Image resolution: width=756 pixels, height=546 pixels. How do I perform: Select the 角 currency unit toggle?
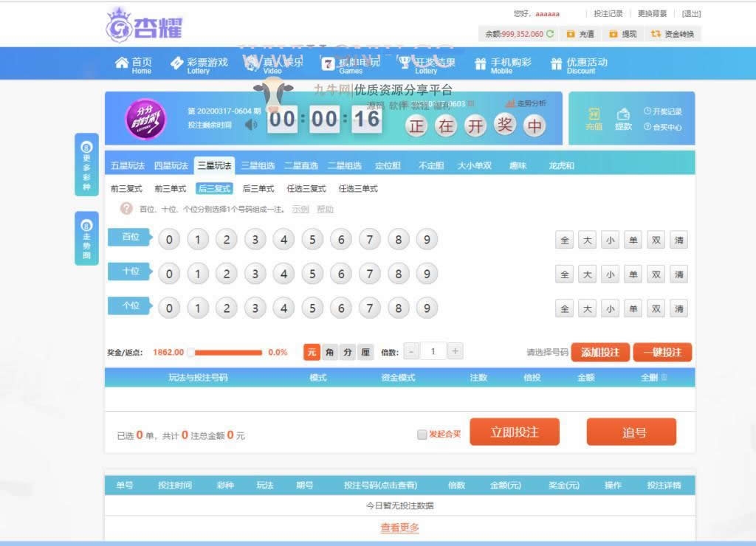330,353
